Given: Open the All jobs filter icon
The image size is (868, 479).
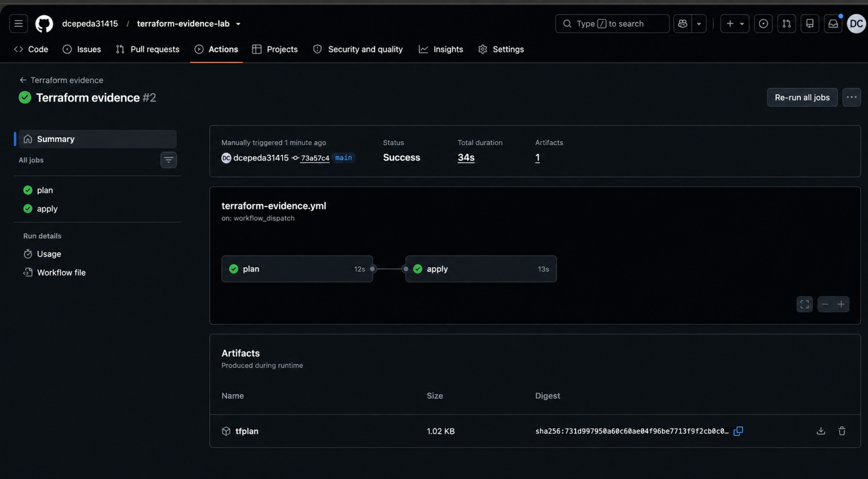Looking at the screenshot, I should coord(168,160).
